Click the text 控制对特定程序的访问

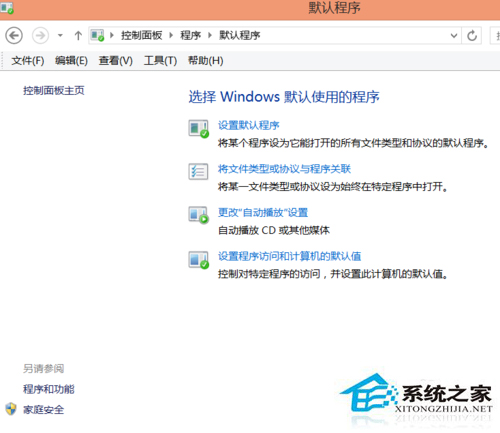click(269, 274)
